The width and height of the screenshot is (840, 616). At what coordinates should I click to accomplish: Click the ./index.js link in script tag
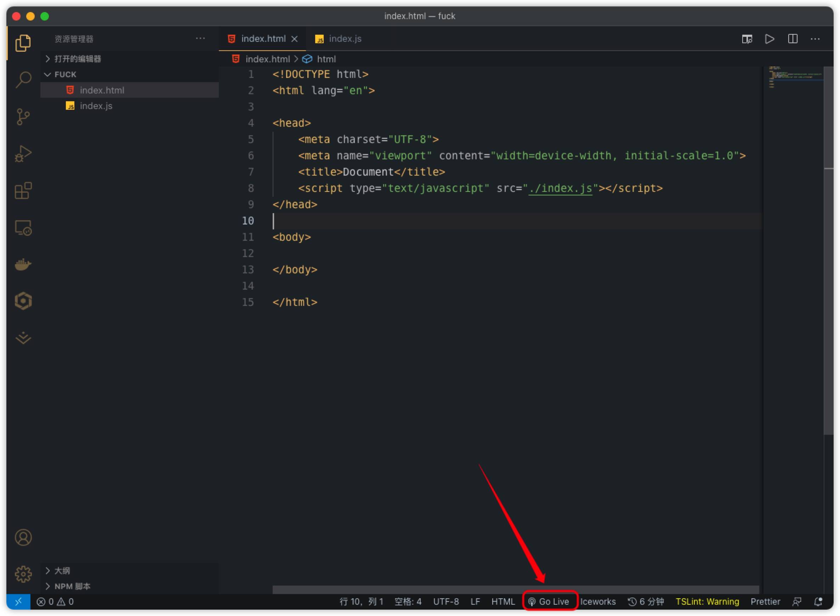click(560, 188)
